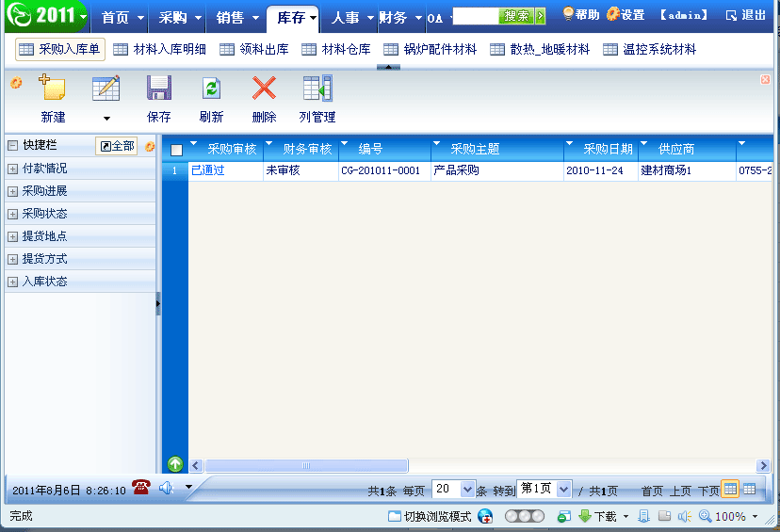Open the 第1页 page dropdown
Viewport: 780px width, 532px height.
coord(563,490)
